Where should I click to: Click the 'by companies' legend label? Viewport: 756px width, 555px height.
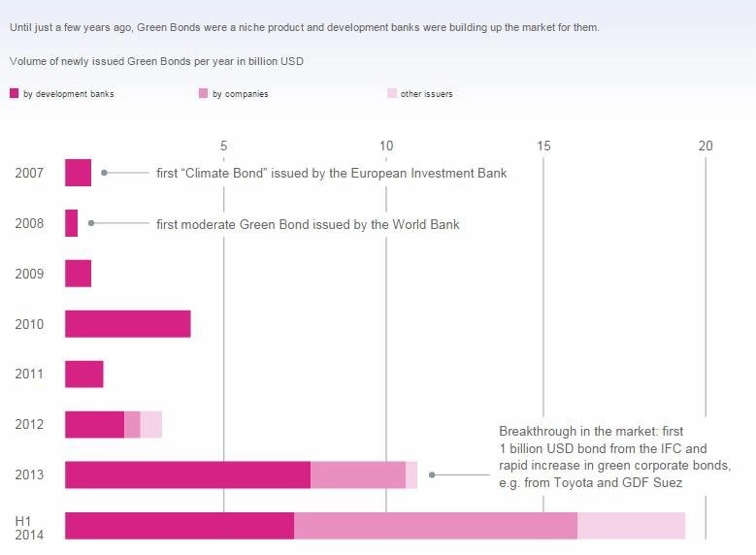pyautogui.click(x=240, y=93)
